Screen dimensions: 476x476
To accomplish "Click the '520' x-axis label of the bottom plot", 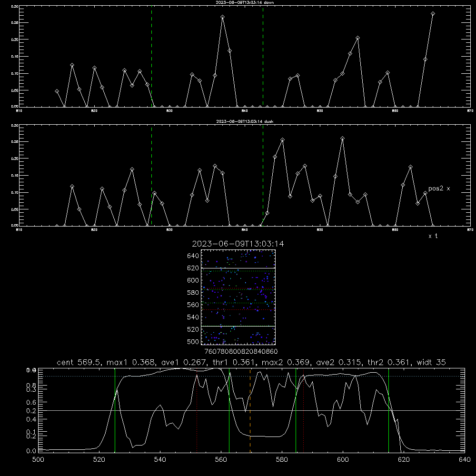I will pos(99,460).
